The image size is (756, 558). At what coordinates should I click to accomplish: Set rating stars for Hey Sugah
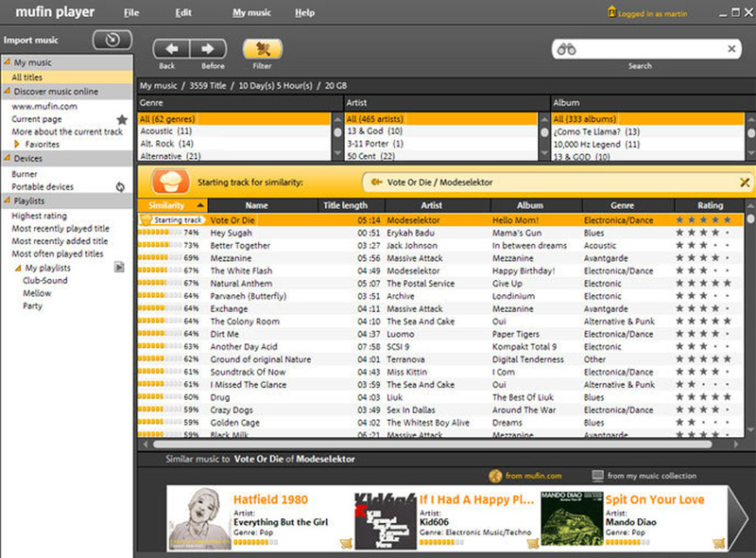[703, 233]
